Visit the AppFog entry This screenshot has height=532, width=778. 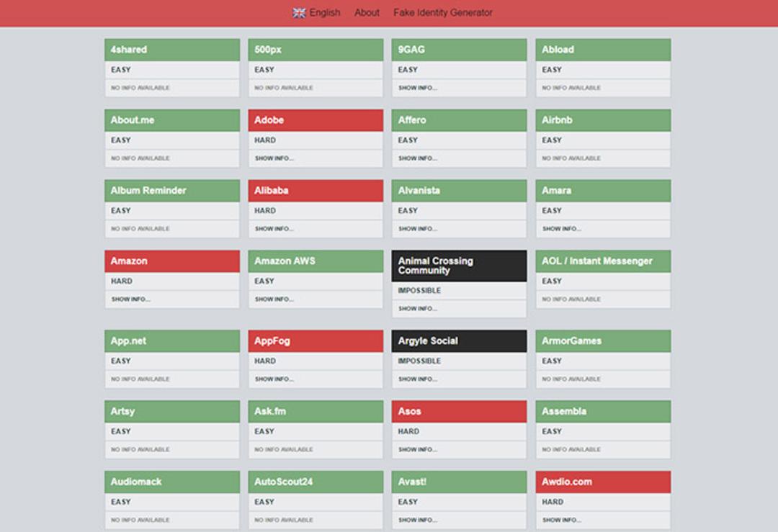[272, 341]
